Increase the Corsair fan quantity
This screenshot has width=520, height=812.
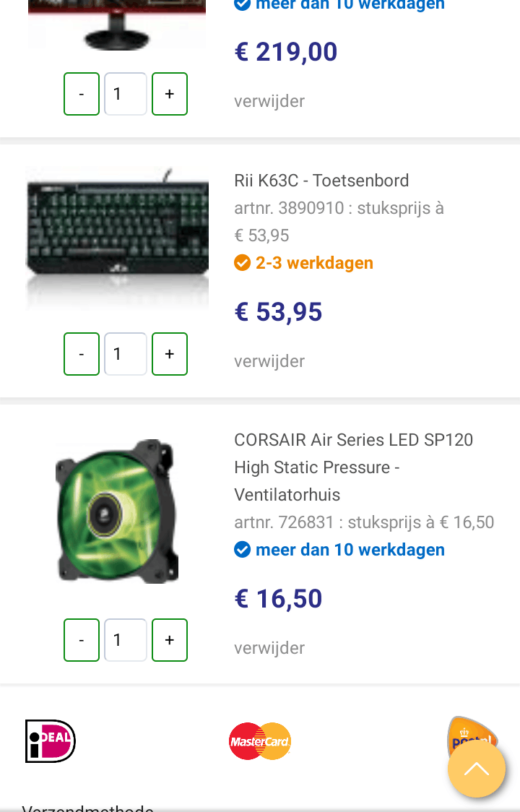[169, 640]
